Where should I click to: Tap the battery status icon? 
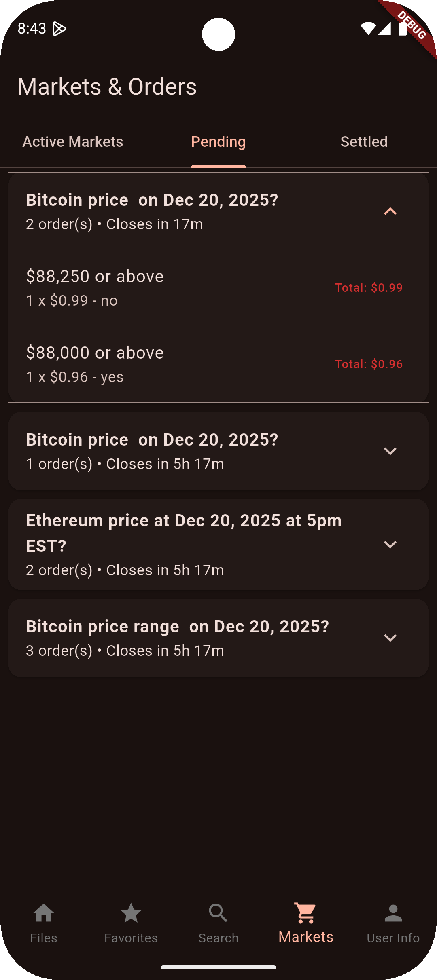pyautogui.click(x=402, y=29)
